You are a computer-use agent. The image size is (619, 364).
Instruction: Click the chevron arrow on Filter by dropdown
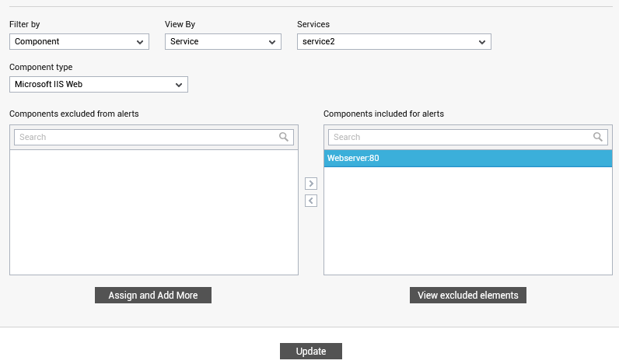tap(140, 42)
